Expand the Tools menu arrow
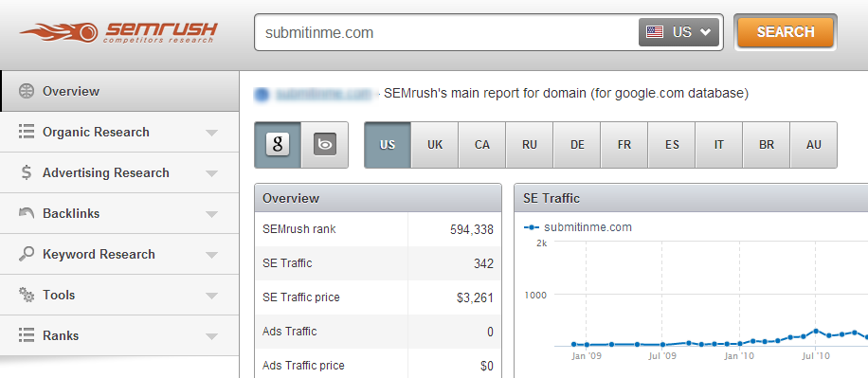This screenshot has height=378, width=868. pos(211,296)
